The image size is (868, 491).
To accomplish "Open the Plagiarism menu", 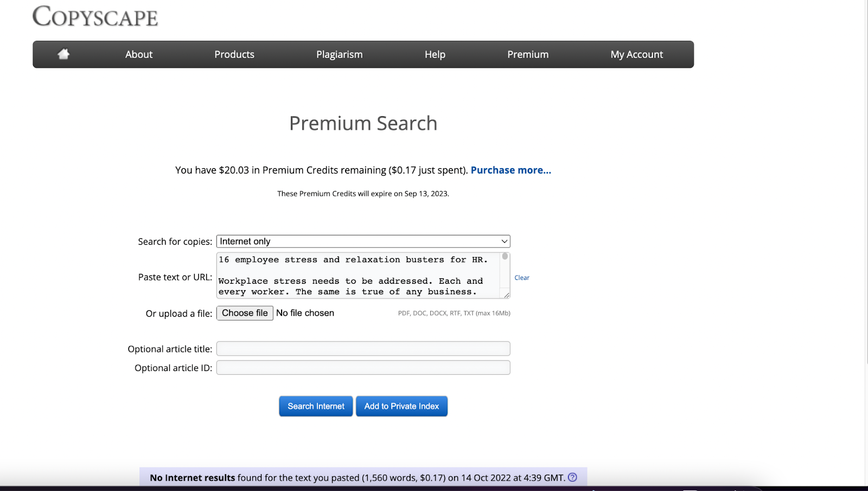I will 340,54.
